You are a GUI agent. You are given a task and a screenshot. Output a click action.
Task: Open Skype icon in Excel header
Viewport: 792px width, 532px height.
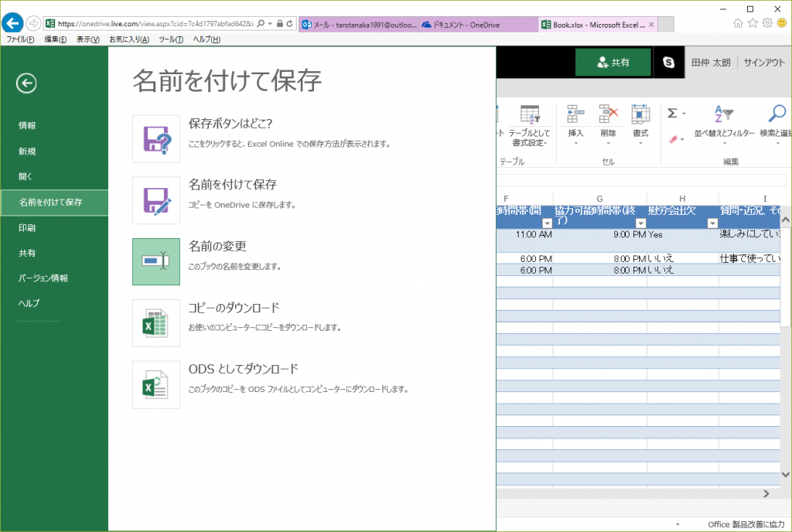[669, 62]
